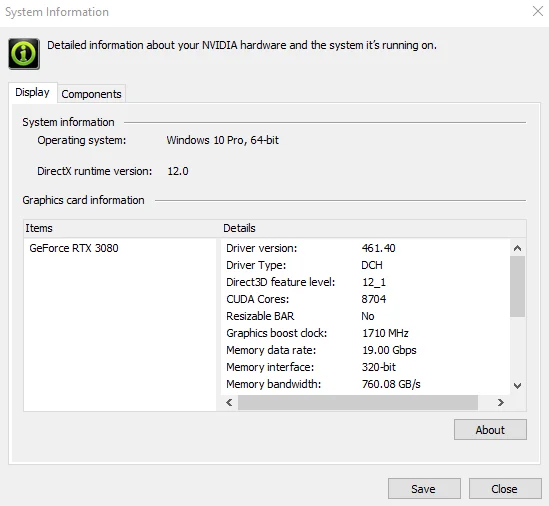Image resolution: width=549 pixels, height=506 pixels.
Task: Click the DirectX runtime version value 12.0
Action: pos(178,171)
